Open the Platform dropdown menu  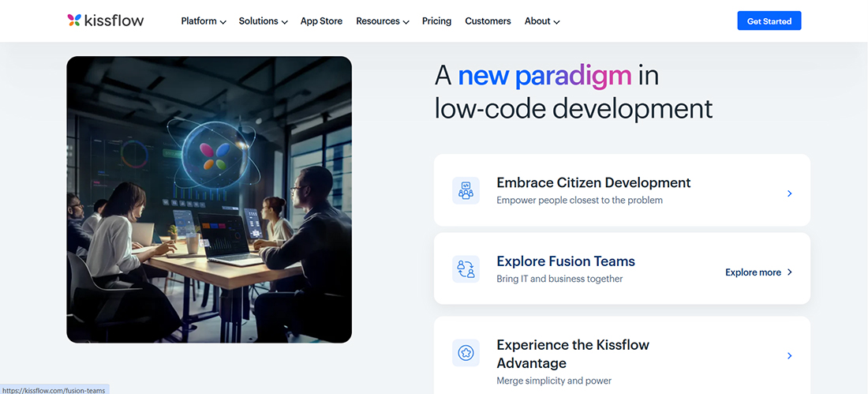[203, 21]
